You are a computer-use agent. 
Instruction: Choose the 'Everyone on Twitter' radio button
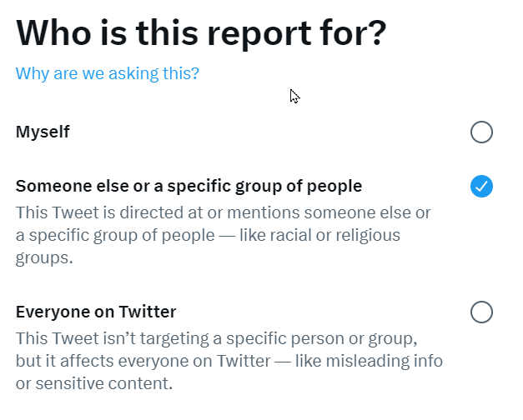(481, 312)
